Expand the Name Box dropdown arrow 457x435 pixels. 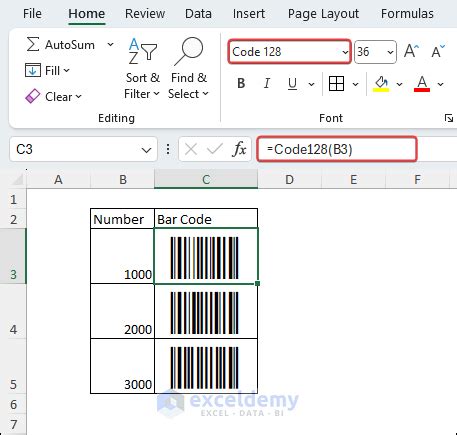(x=146, y=150)
